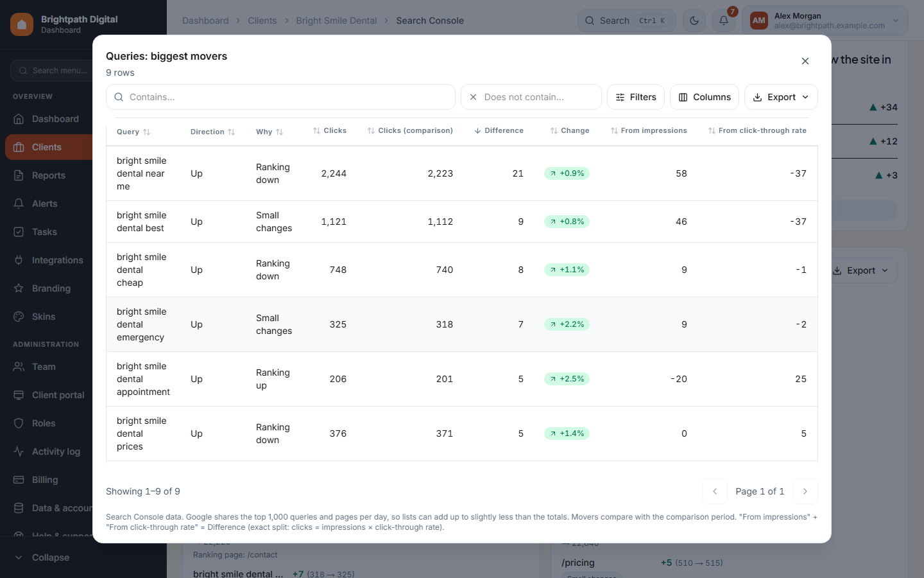Viewport: 924px width, 578px height.
Task: Toggle dark mode moon icon
Action: coord(694,21)
